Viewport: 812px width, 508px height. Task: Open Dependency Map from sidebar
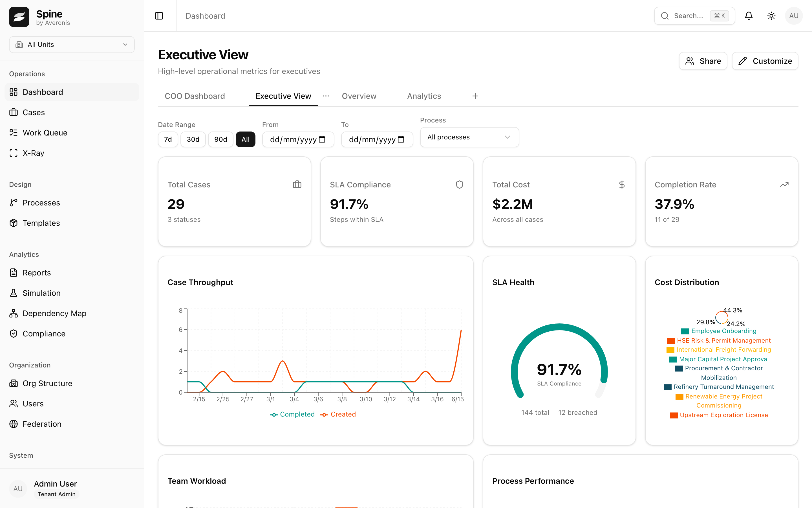(x=72, y=314)
